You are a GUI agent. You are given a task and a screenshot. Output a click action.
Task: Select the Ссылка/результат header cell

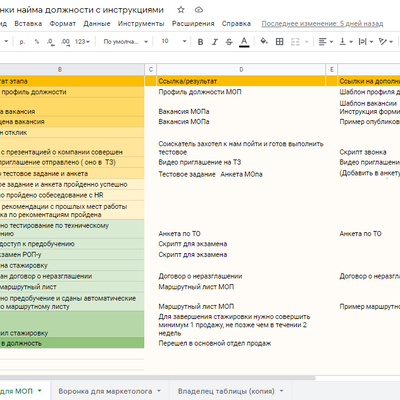[241, 81]
